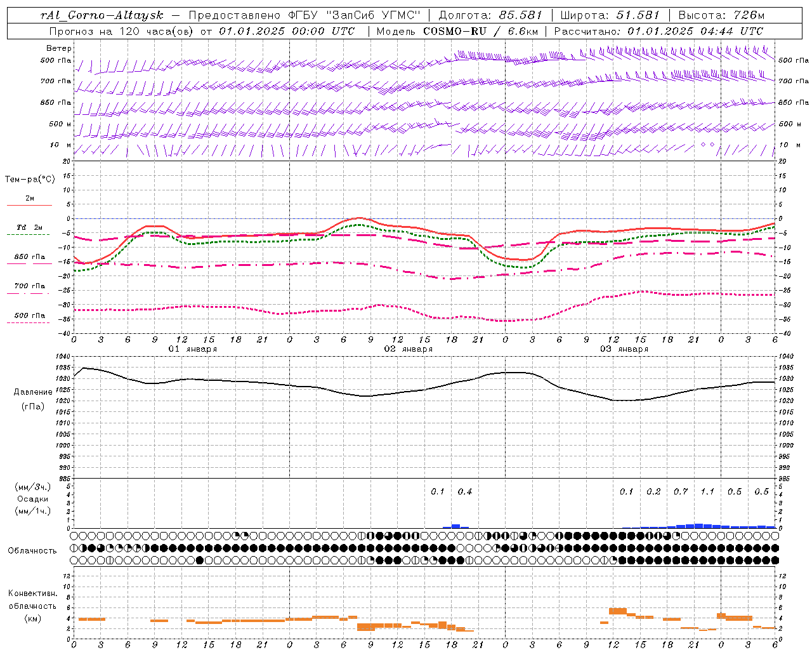Click the date label 03 января
This screenshot has height=650, width=812.
(624, 349)
